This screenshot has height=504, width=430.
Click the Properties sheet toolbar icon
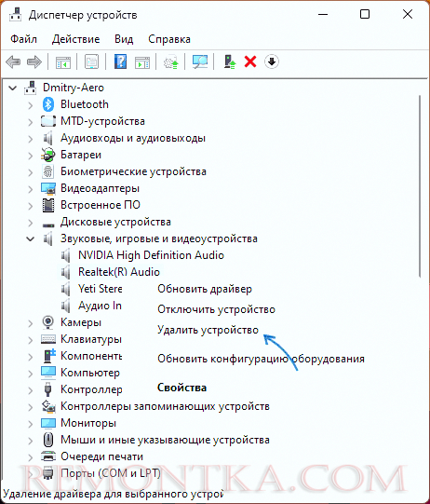(92, 61)
